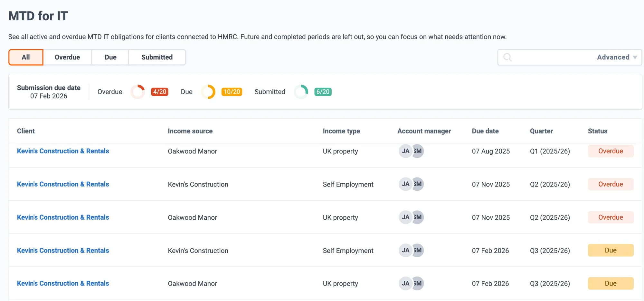Click the Due progress ring
The width and height of the screenshot is (644, 301).
[x=208, y=92]
